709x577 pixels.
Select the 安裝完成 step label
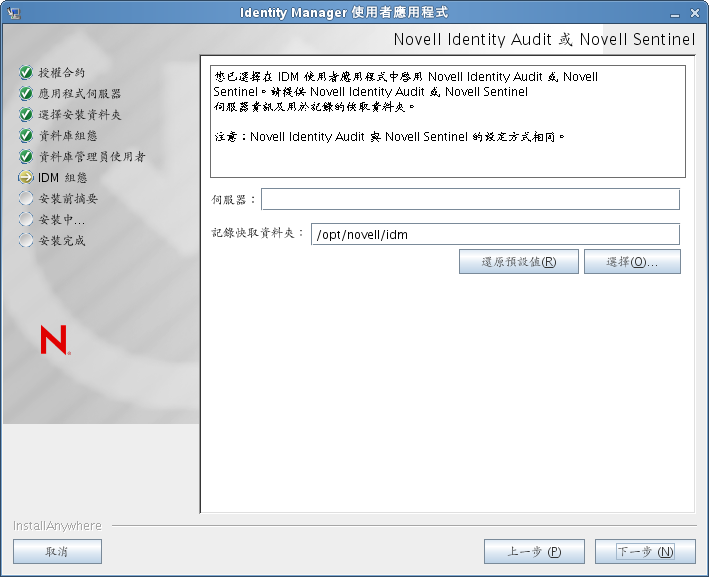(x=61, y=241)
